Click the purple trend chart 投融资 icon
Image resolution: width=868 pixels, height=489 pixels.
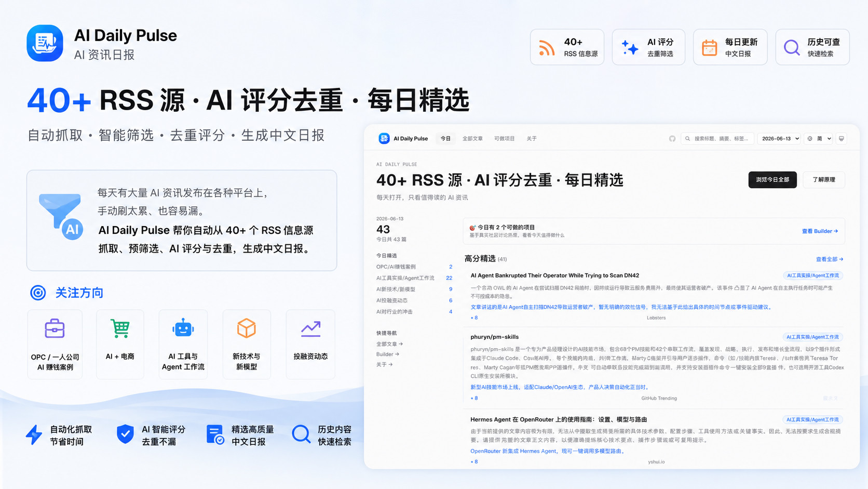[310, 328]
